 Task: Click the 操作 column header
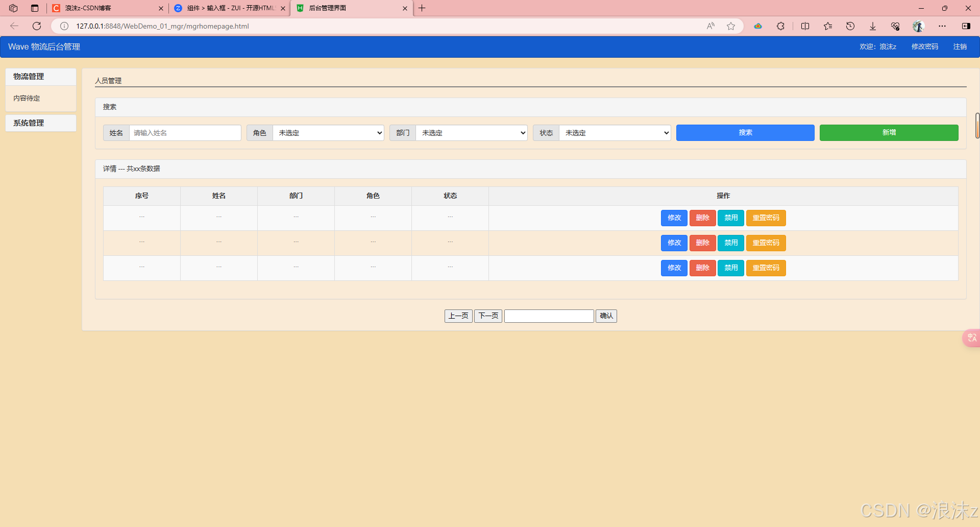point(723,196)
